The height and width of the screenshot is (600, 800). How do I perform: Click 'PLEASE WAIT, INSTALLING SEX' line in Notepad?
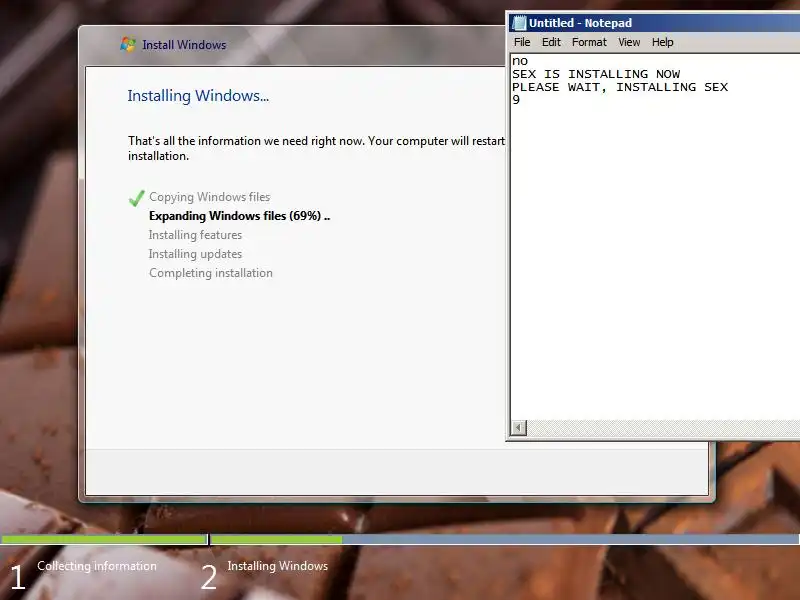tap(620, 87)
